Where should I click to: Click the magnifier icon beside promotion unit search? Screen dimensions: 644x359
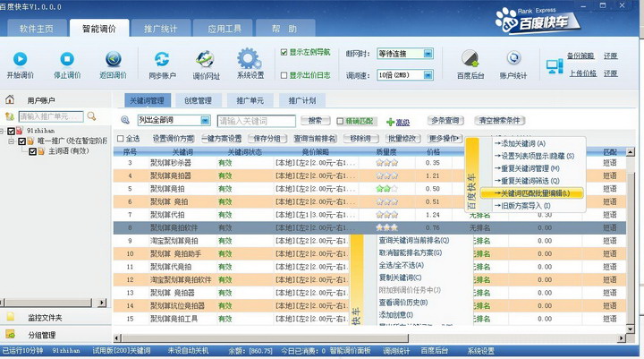click(x=91, y=116)
